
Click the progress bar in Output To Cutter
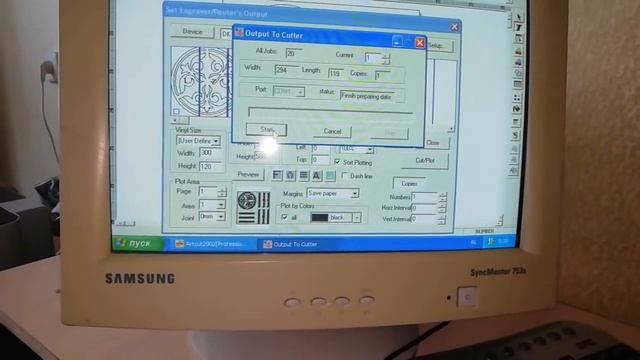tap(330, 112)
